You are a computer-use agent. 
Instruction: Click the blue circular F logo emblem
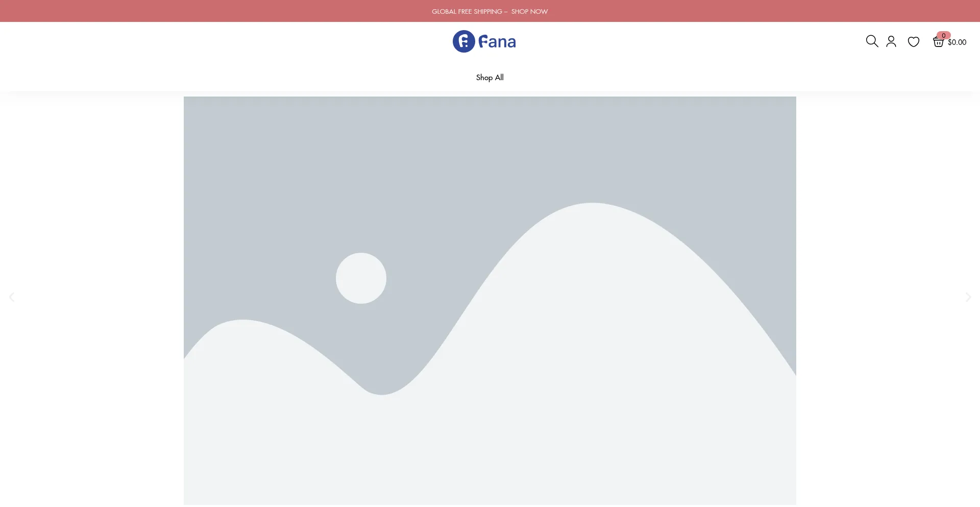click(x=463, y=41)
